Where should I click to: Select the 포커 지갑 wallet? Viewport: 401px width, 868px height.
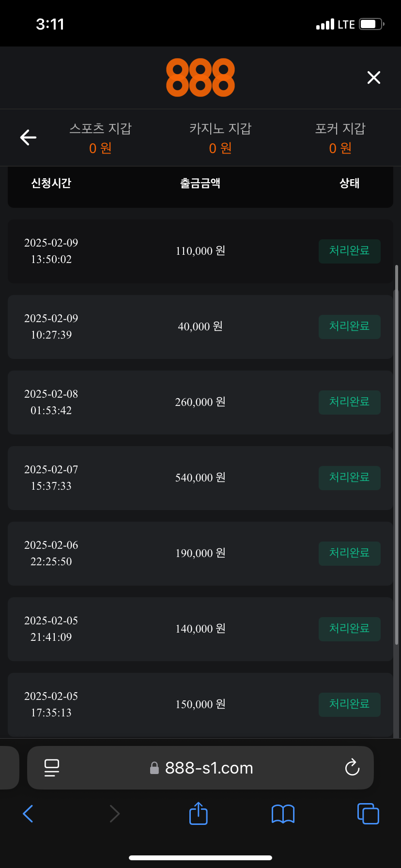pyautogui.click(x=340, y=138)
